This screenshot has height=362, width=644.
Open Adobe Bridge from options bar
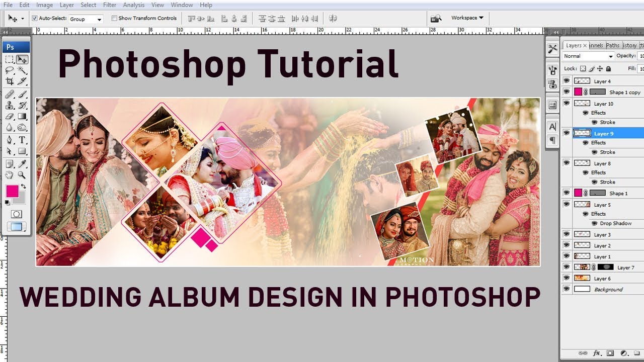click(436, 18)
